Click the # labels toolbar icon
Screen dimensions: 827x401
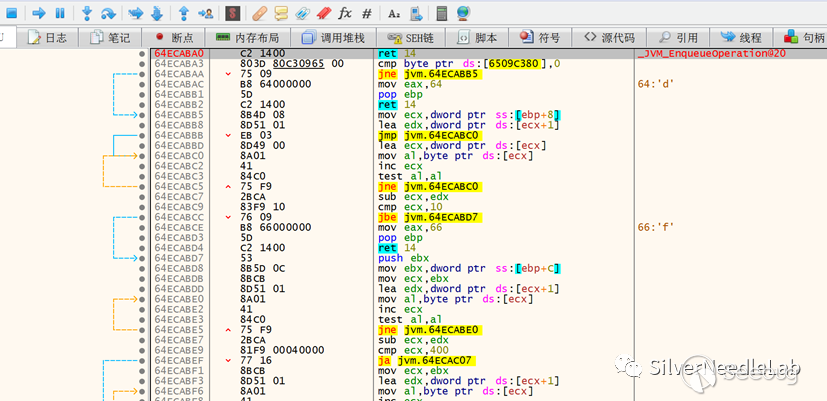tap(367, 13)
